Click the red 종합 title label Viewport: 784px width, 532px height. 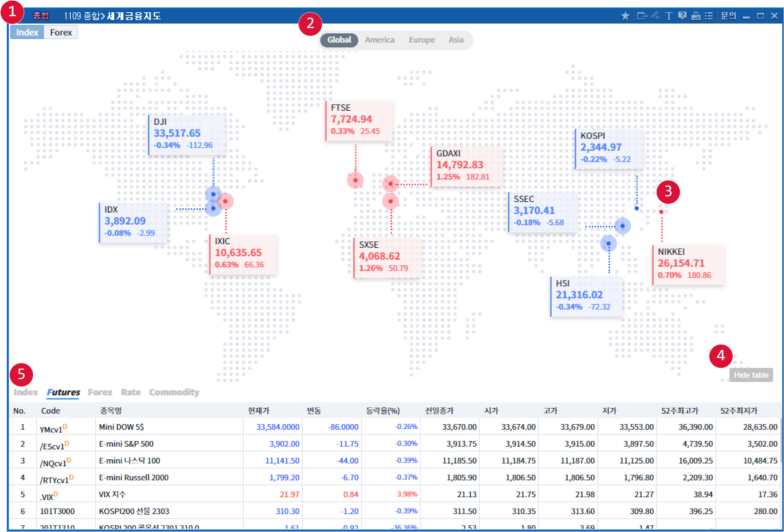click(x=41, y=16)
